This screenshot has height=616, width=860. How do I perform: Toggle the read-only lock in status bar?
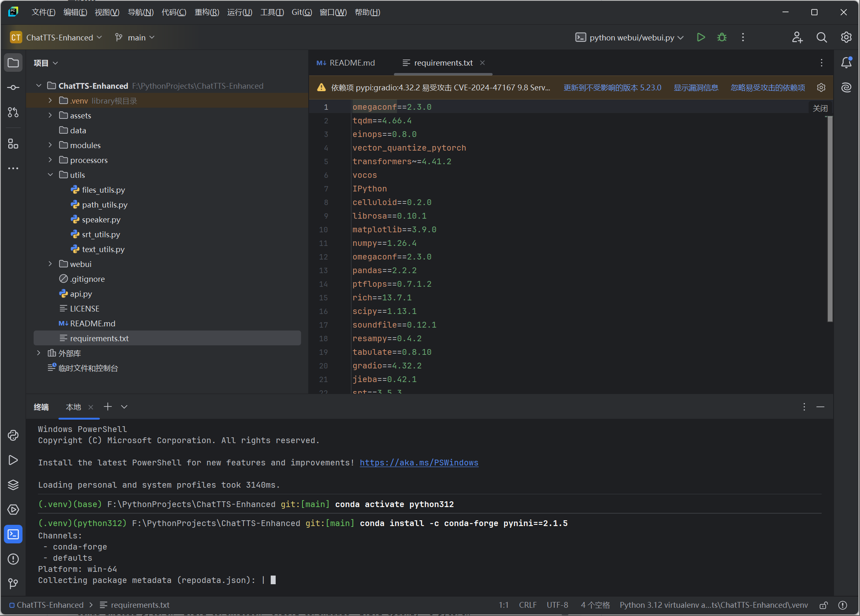[823, 605]
